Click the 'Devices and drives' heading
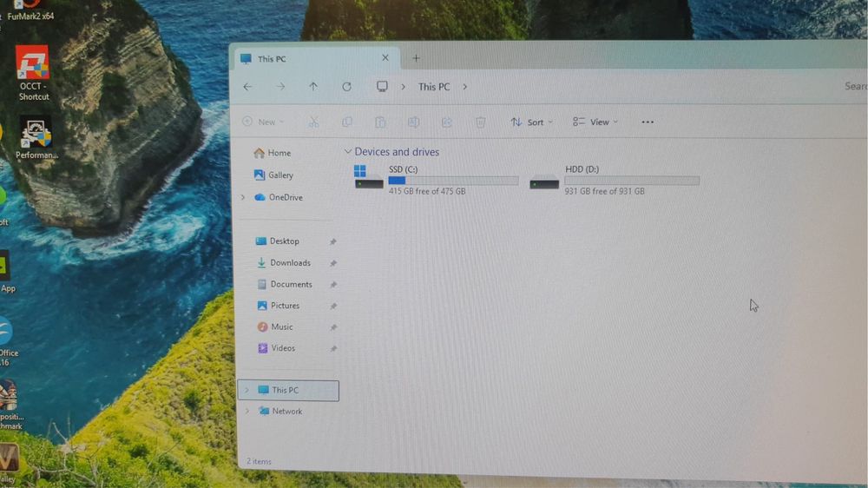 [397, 152]
